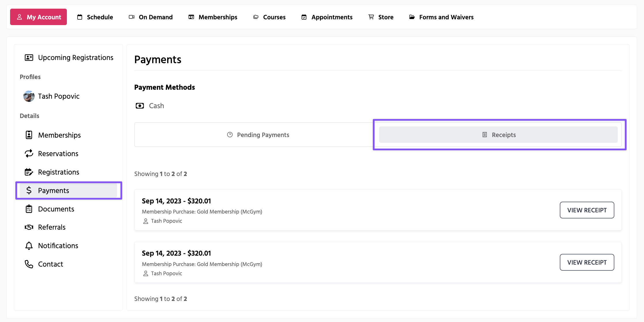
Task: Click the clipboard Documents icon
Action: [29, 209]
